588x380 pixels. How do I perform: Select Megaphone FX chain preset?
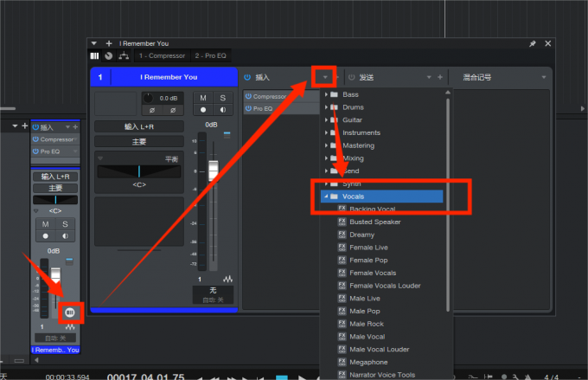click(368, 362)
